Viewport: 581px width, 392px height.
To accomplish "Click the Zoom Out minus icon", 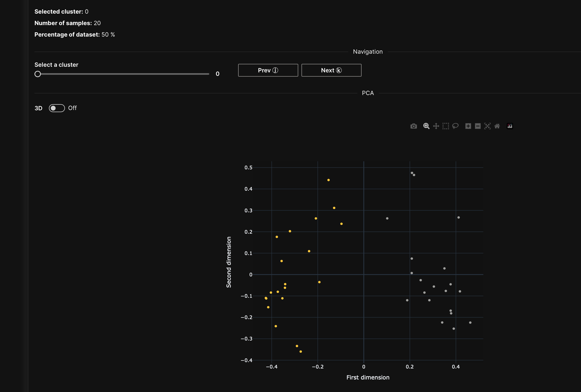I will click(478, 126).
